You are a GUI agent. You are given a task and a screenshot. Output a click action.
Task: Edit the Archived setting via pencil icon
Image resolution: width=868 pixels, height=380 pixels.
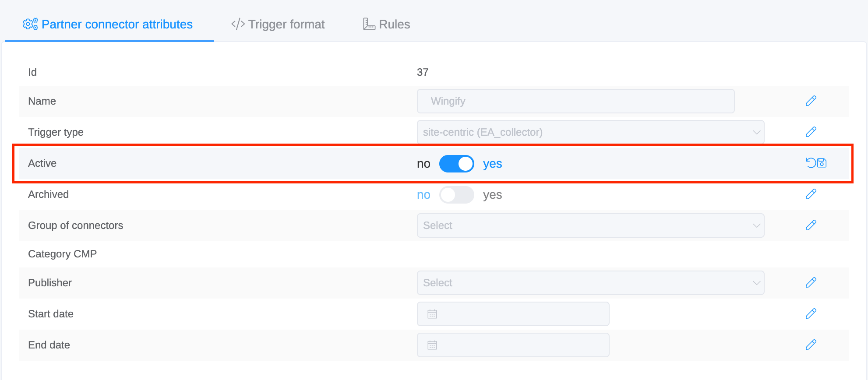(811, 194)
